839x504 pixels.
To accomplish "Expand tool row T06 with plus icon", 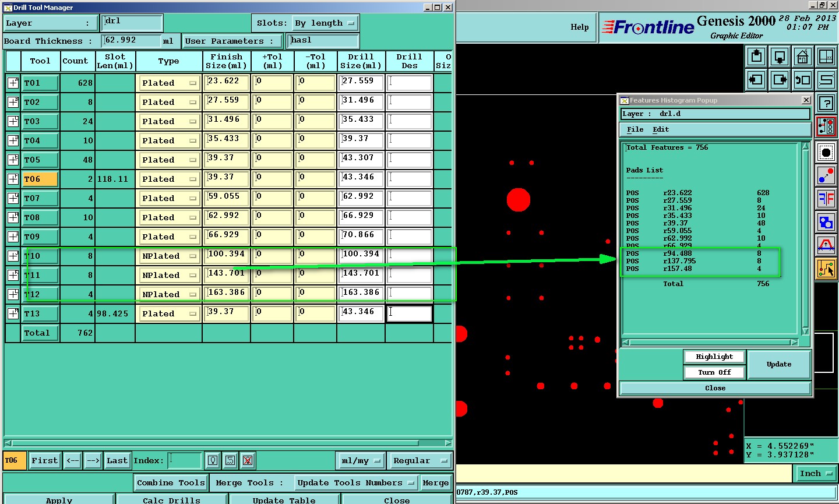I will [13, 179].
